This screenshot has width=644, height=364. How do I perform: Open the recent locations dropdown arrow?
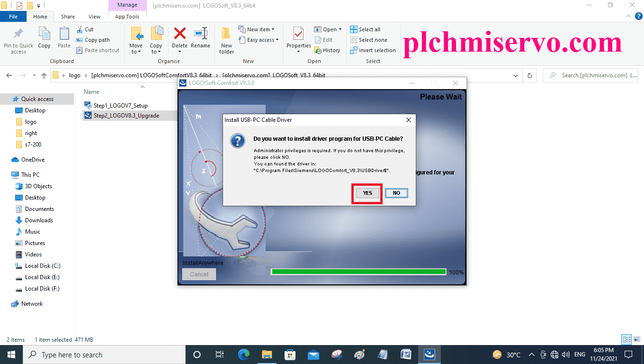pyautogui.click(x=34, y=75)
